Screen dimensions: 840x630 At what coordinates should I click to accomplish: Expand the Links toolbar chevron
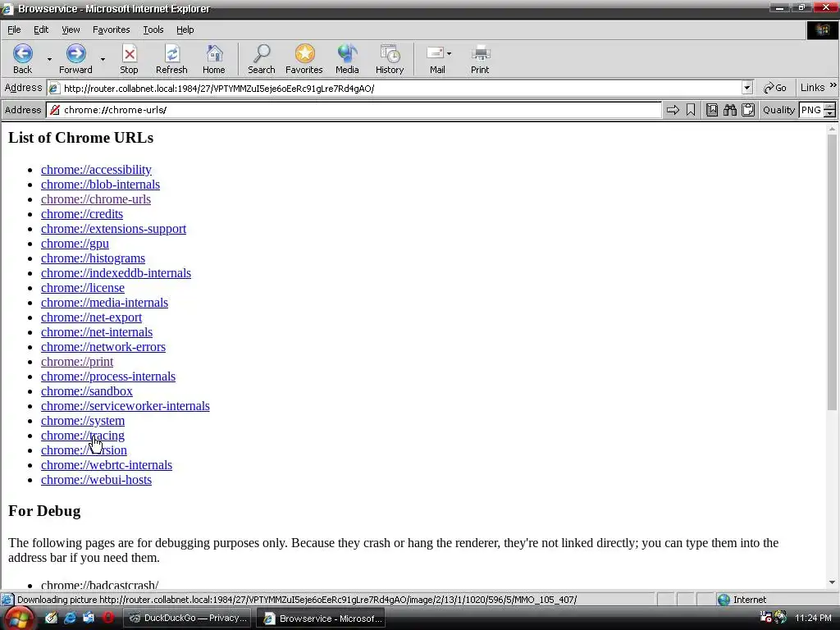pyautogui.click(x=833, y=85)
